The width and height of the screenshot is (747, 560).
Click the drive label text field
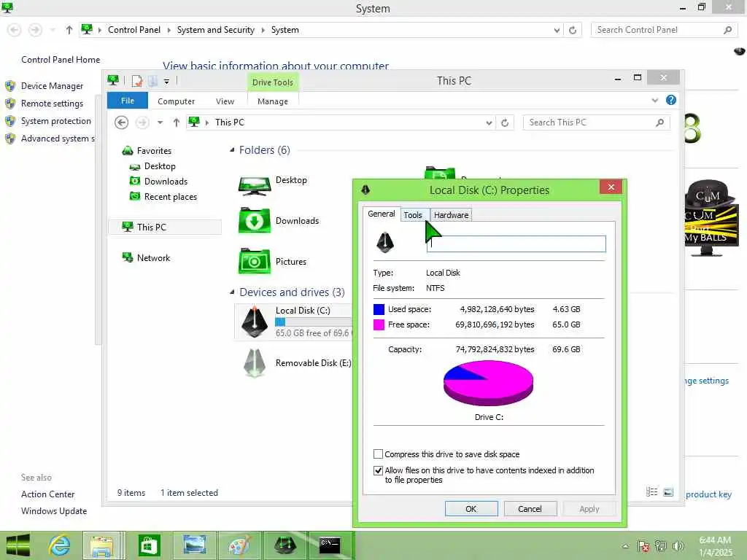516,244
